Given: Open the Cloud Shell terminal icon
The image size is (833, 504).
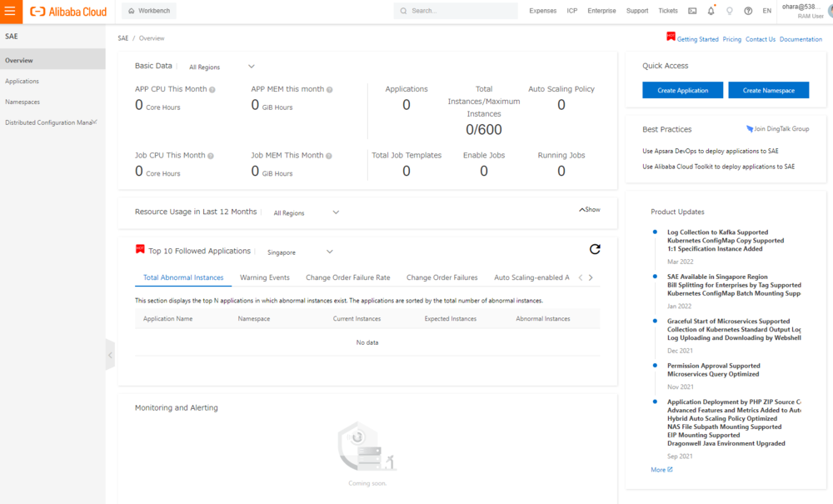Looking at the screenshot, I should [692, 11].
